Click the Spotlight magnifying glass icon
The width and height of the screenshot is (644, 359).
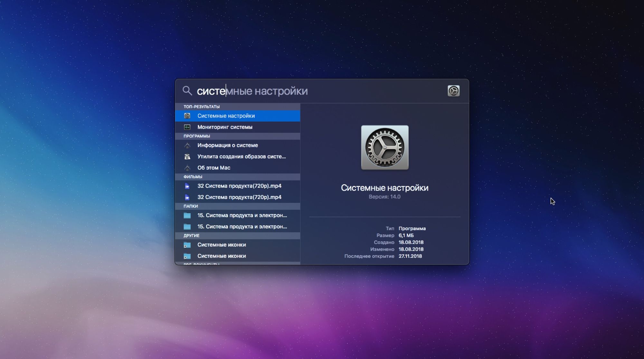[x=187, y=91]
